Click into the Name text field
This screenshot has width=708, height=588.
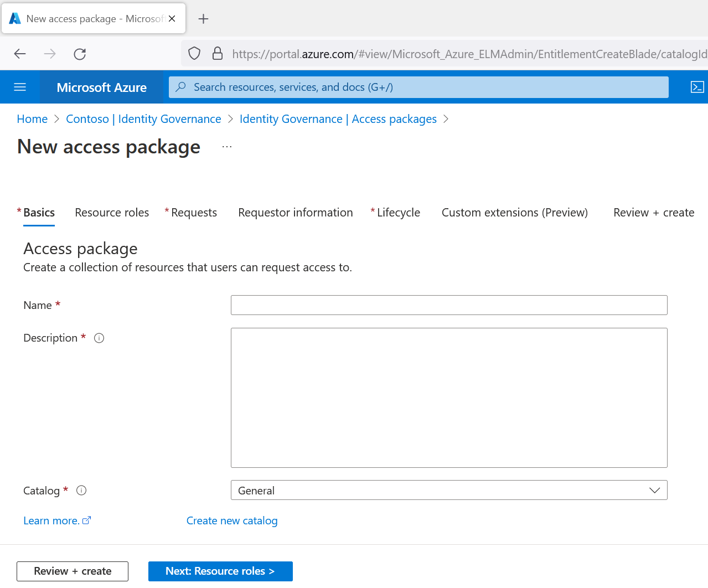coord(448,305)
